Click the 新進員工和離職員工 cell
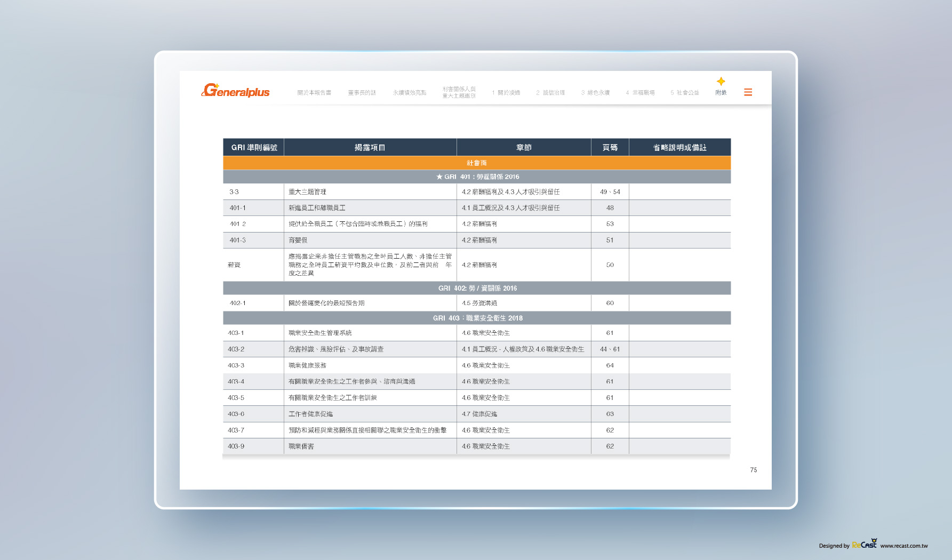 click(x=370, y=207)
